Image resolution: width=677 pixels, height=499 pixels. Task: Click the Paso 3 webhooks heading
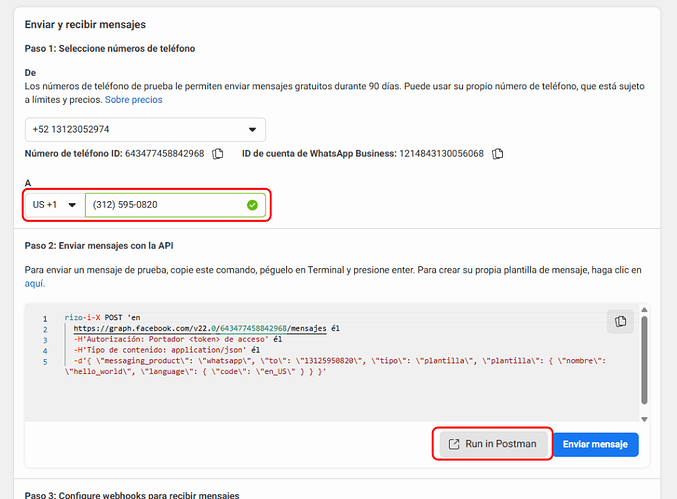coord(132,495)
